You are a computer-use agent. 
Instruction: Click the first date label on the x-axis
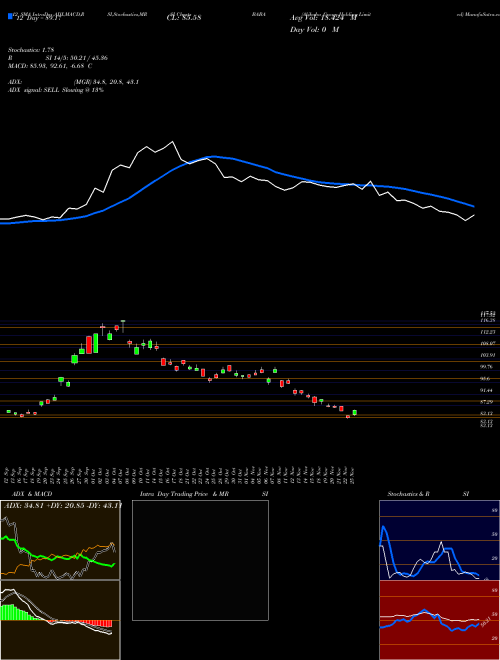[x=8, y=475]
